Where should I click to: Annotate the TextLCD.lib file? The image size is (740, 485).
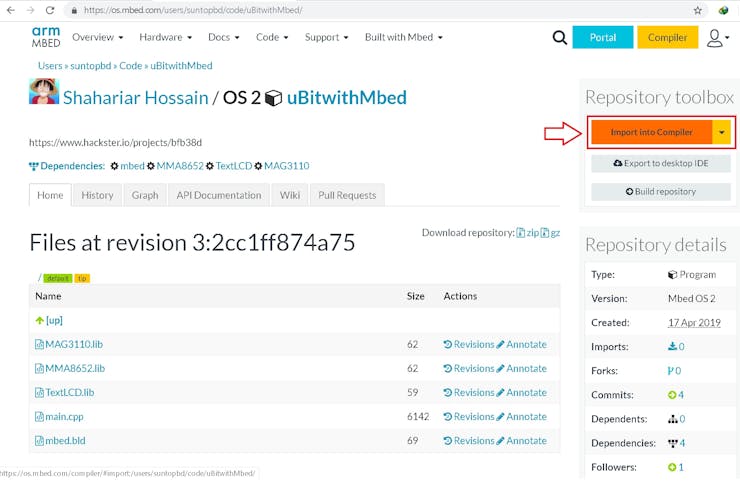click(x=521, y=393)
